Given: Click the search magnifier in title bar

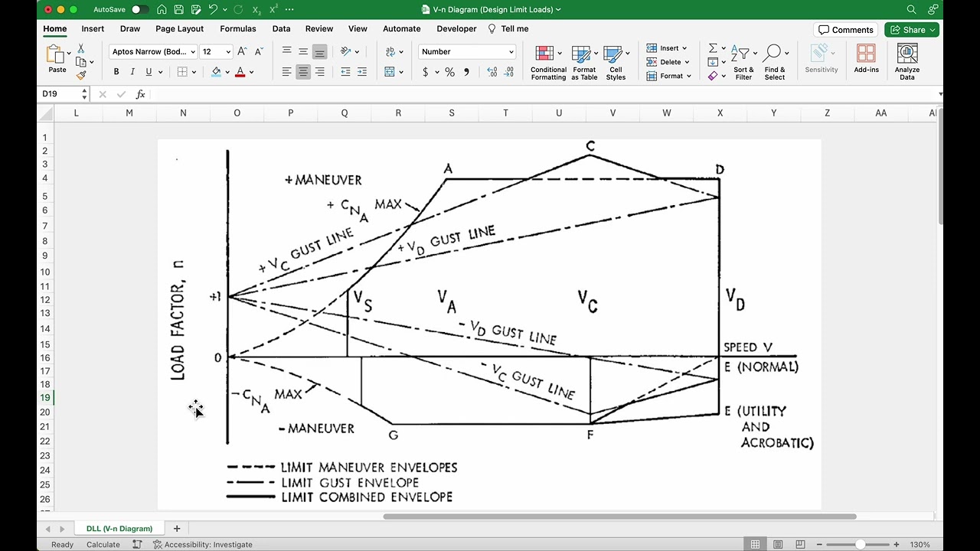Looking at the screenshot, I should [911, 9].
